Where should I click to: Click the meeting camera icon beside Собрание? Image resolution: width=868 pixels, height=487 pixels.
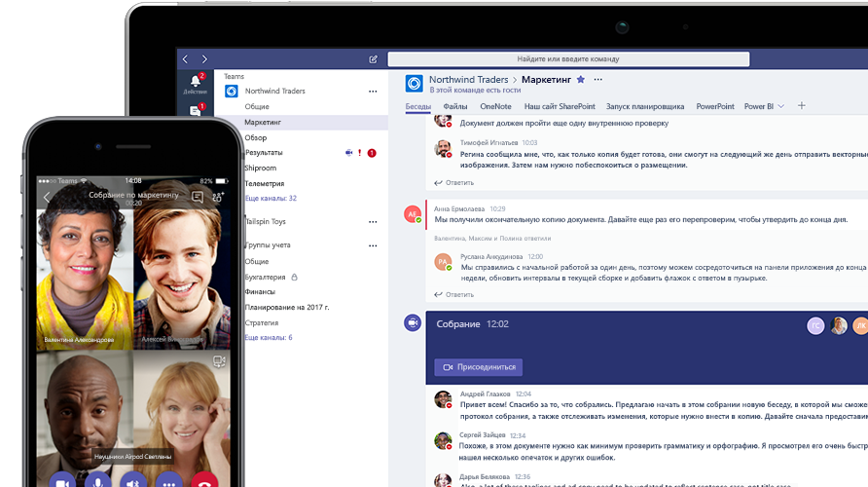pos(413,322)
